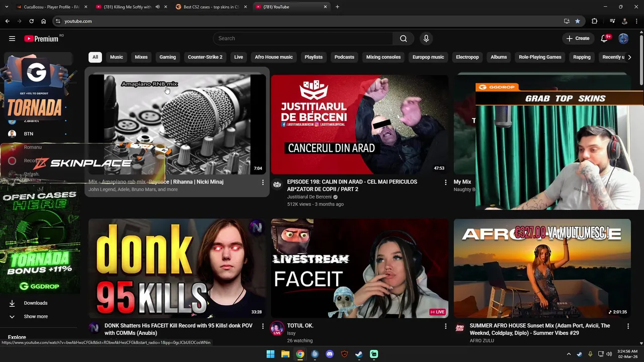Open options for DONK 95 Kills video

point(263,326)
